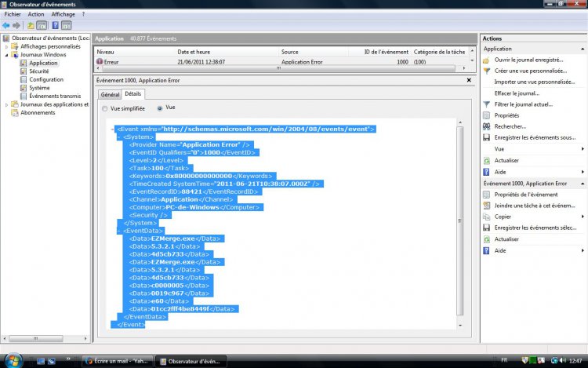Click the binoculars icon next to Rechercher
This screenshot has height=368, width=588.
pos(487,126)
